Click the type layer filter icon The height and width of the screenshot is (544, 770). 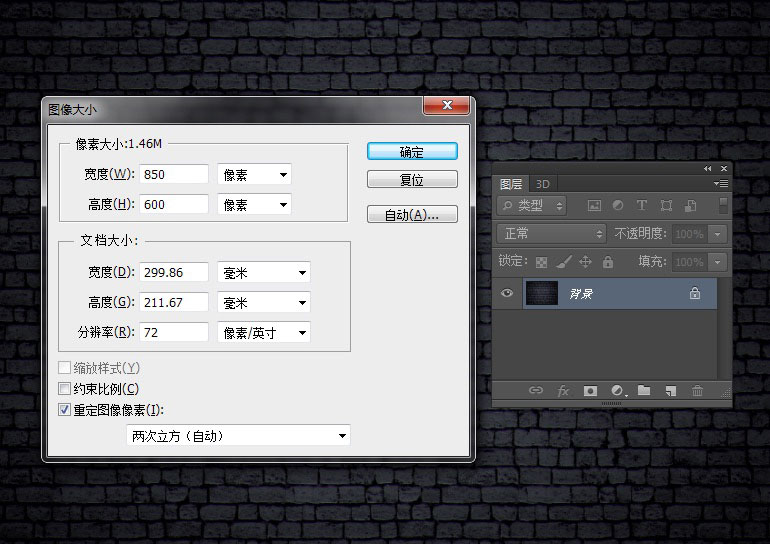641,205
